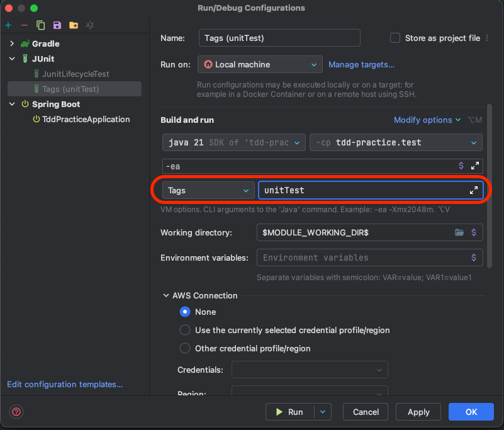Click the OK button
The width and height of the screenshot is (504, 430).
[471, 412]
